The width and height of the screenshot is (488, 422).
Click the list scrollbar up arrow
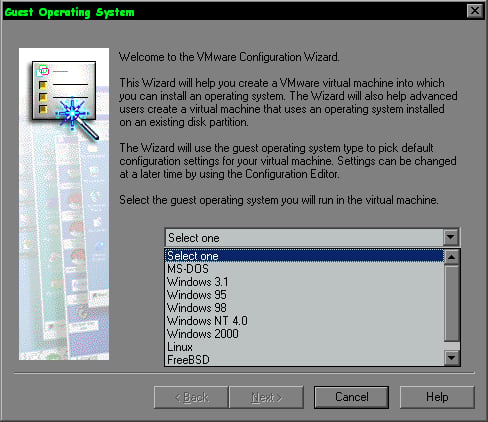tap(452, 257)
